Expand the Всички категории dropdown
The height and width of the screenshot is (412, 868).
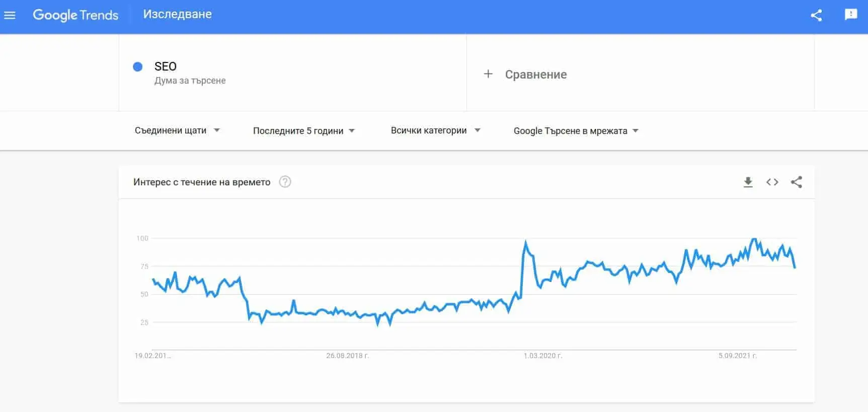coord(436,130)
